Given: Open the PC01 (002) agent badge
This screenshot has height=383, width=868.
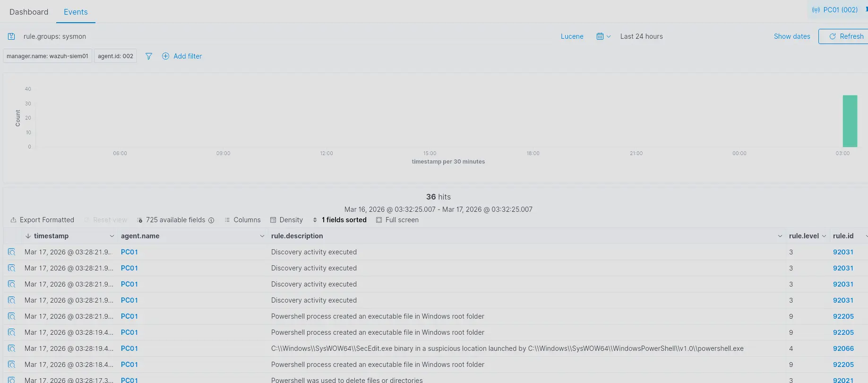Looking at the screenshot, I should (835, 9).
